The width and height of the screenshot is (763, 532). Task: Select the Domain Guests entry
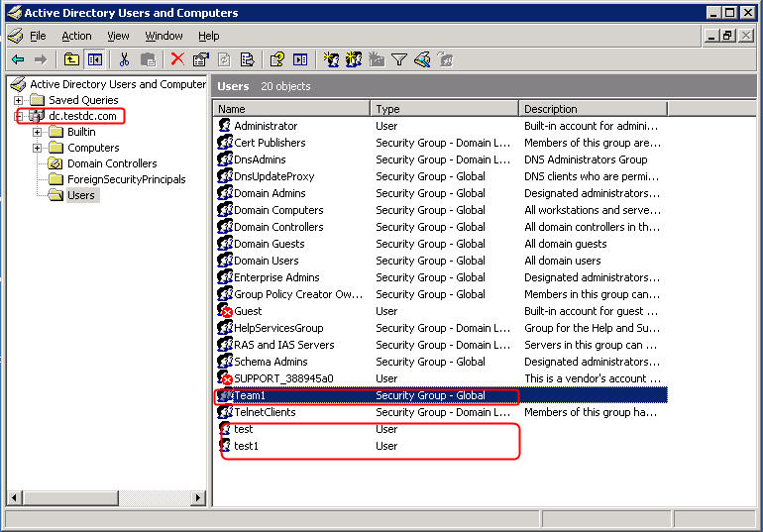click(x=270, y=244)
